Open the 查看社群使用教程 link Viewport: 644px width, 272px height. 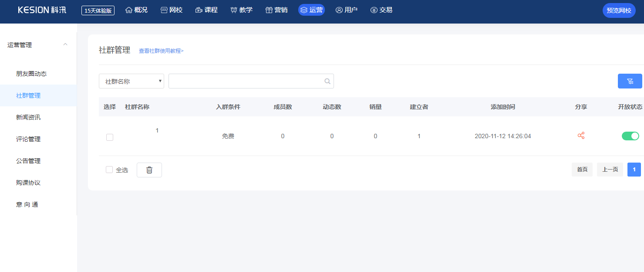point(161,51)
